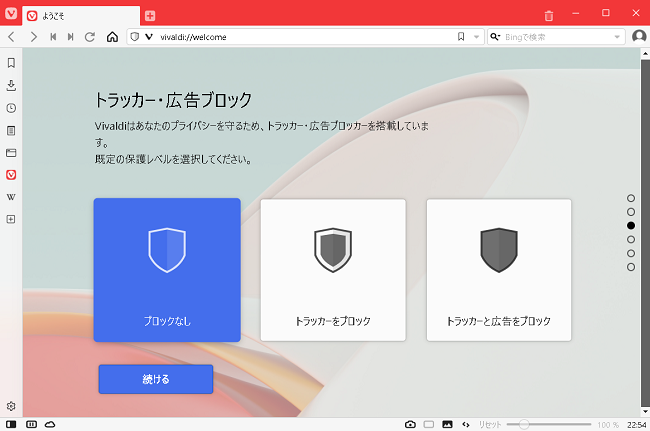Screen dimensions: 650x431
Task: Open the Bookmarks panel
Action: (11, 63)
